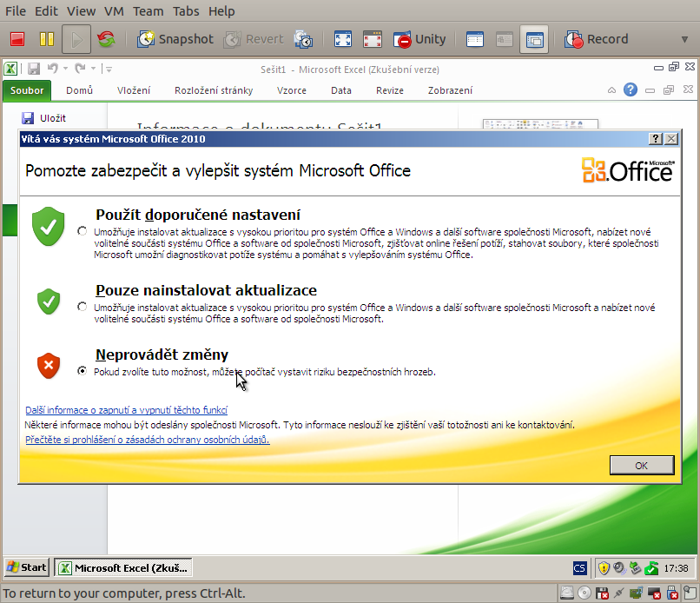Open the VMware Help menu
Screen dimensions: 700x603
[221, 10]
